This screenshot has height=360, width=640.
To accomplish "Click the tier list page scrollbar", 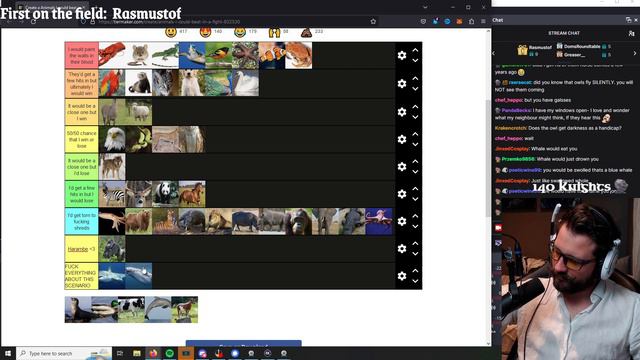I will point(488,158).
